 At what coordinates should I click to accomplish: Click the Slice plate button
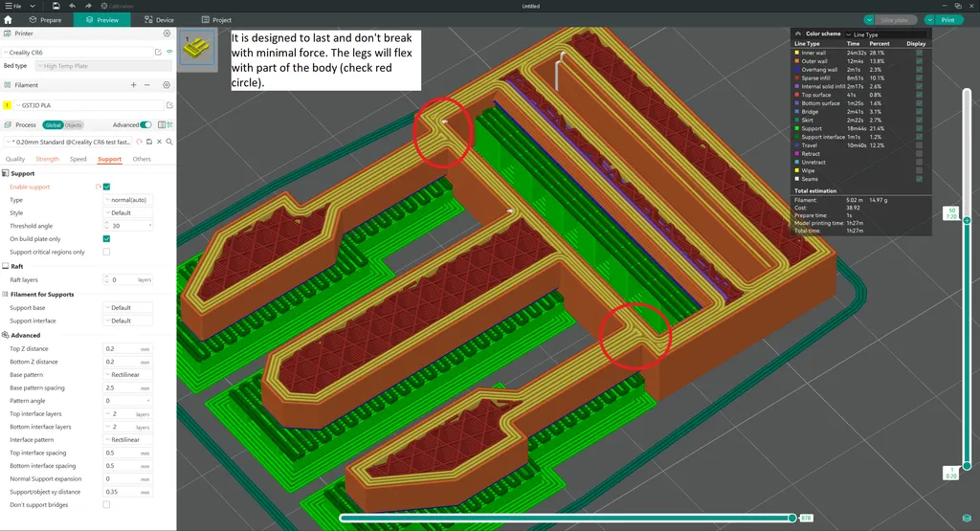tap(895, 20)
